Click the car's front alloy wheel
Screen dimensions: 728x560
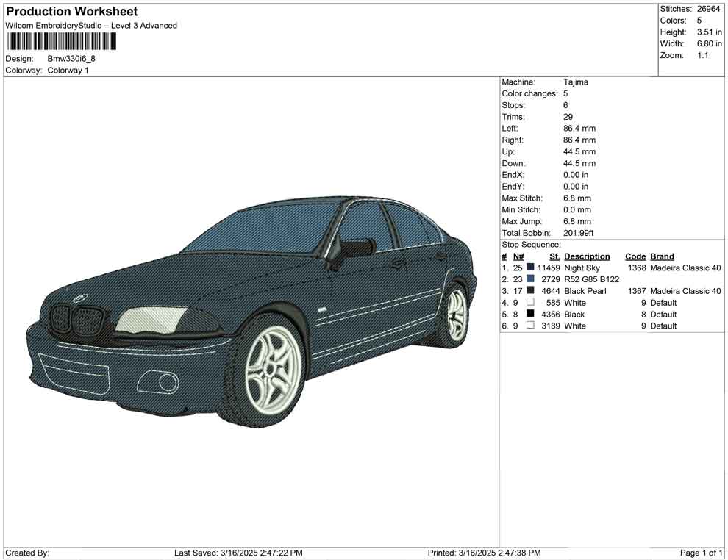(x=271, y=369)
